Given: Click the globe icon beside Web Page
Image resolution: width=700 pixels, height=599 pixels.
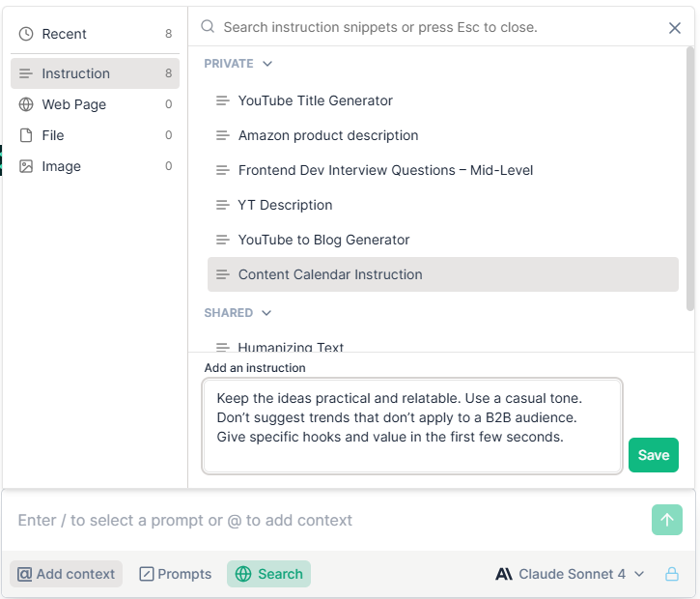Looking at the screenshot, I should click(26, 104).
